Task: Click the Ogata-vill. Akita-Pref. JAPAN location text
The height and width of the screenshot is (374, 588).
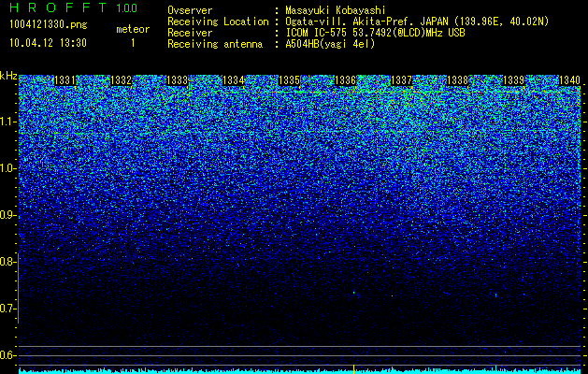Action: click(417, 22)
